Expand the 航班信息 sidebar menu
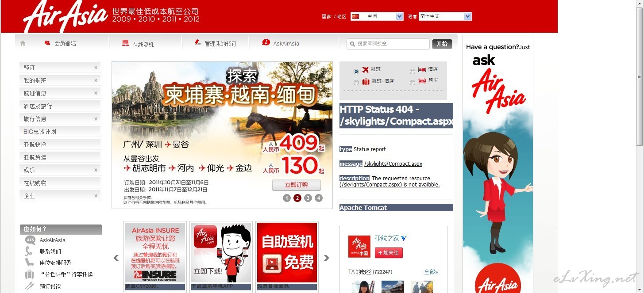Viewport: 644px width, 293px height. (60, 93)
